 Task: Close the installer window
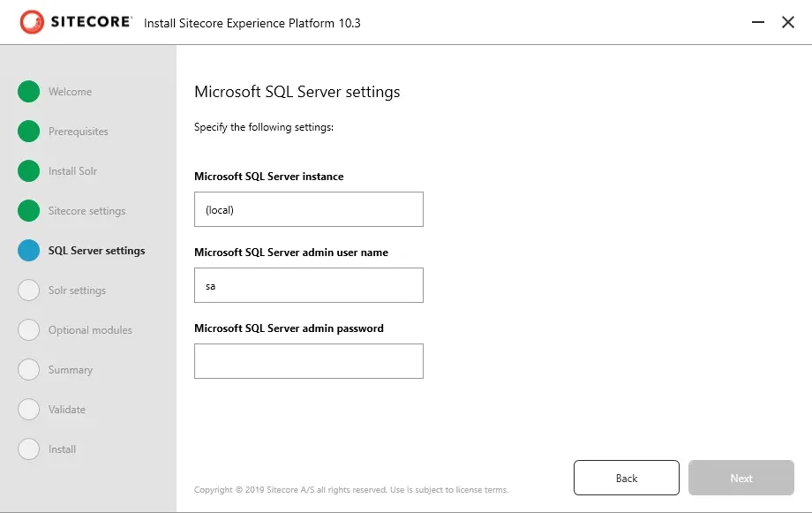(788, 22)
